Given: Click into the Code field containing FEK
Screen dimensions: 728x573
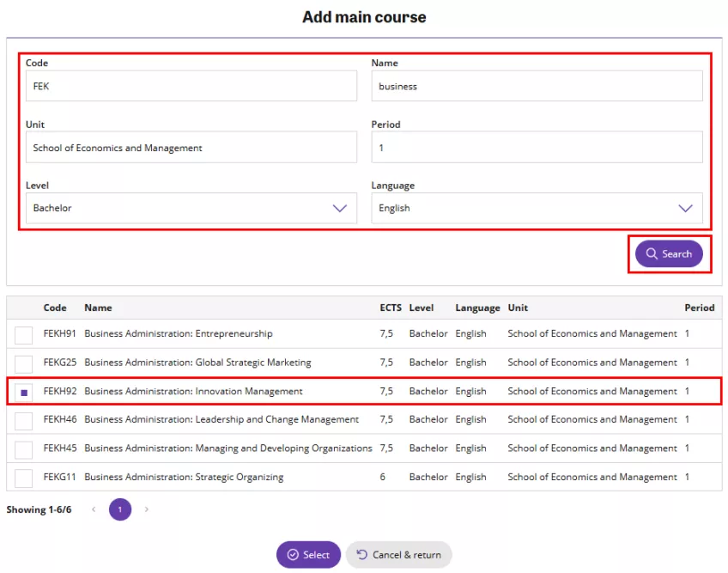Looking at the screenshot, I should [x=191, y=86].
